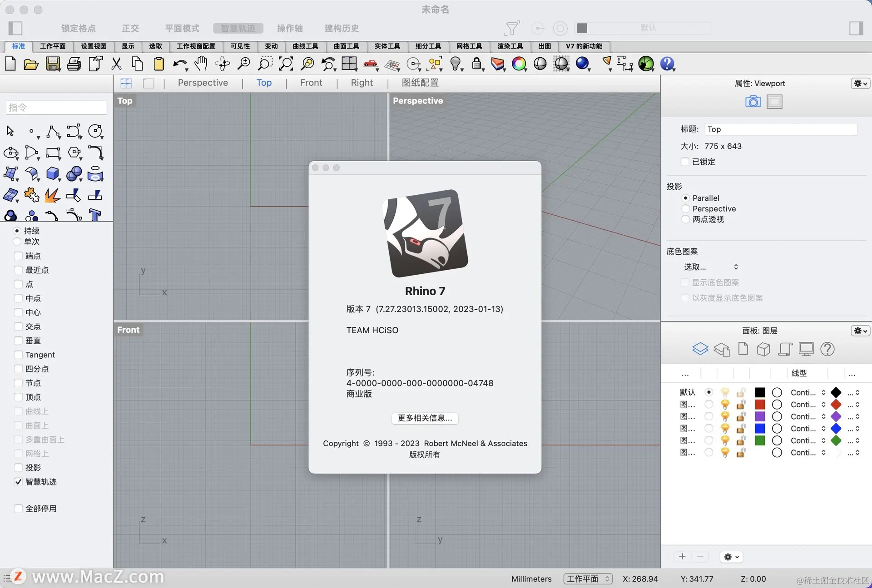Click the Save file icon

pyautogui.click(x=53, y=64)
